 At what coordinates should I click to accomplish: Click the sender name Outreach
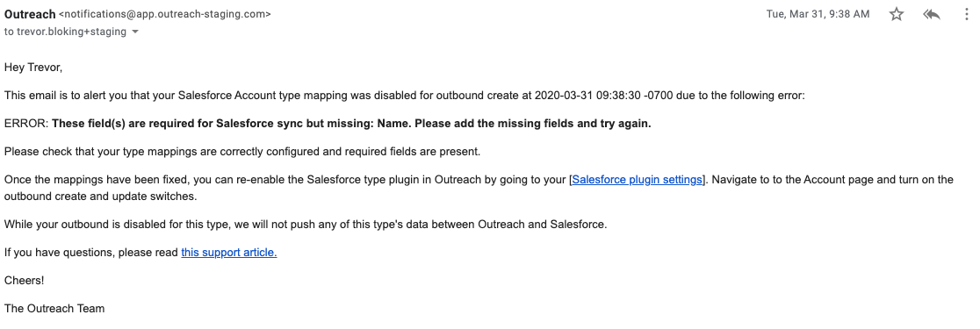tap(29, 14)
